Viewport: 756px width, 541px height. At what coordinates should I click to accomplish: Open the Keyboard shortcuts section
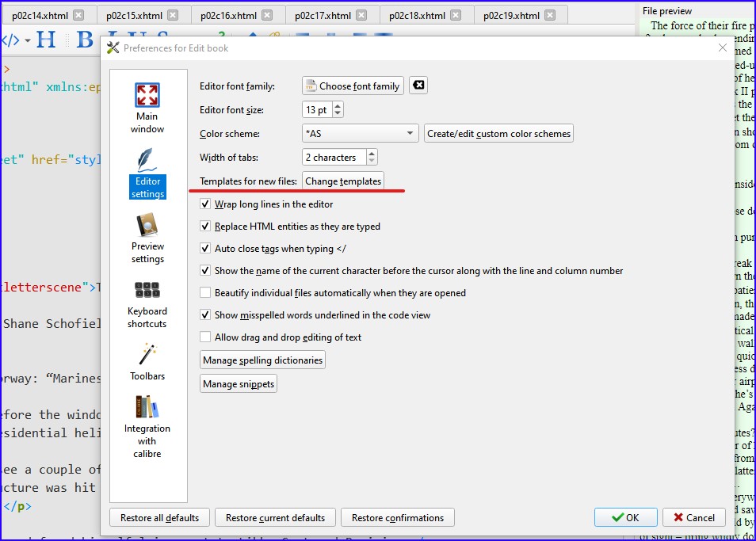pos(147,304)
